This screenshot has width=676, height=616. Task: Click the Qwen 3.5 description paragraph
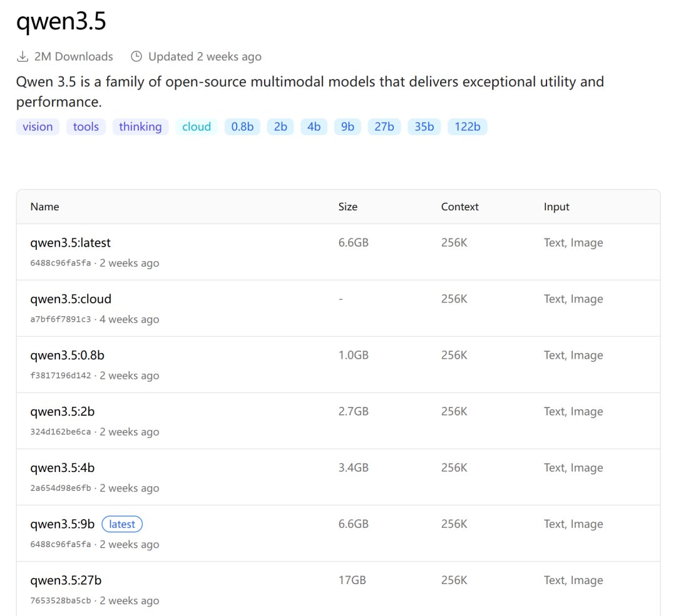pyautogui.click(x=310, y=91)
